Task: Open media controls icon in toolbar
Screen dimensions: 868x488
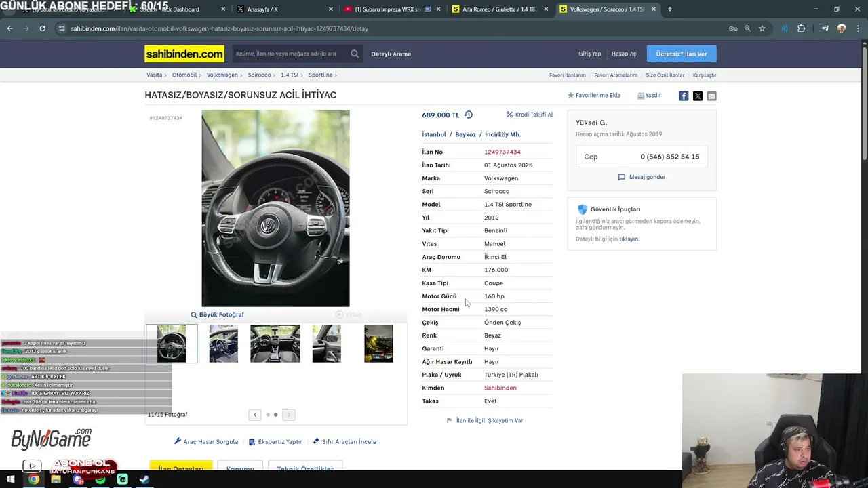Action: 825,28
